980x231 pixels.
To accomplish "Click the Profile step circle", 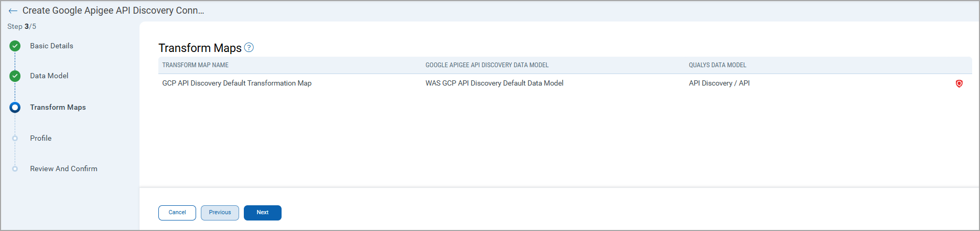I will 15,139.
